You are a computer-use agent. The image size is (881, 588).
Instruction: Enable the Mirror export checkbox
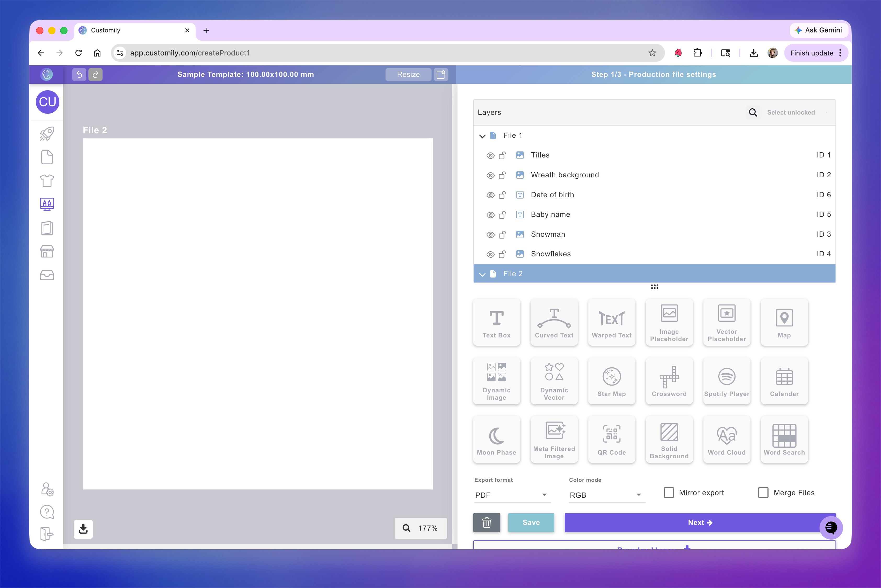pyautogui.click(x=669, y=492)
